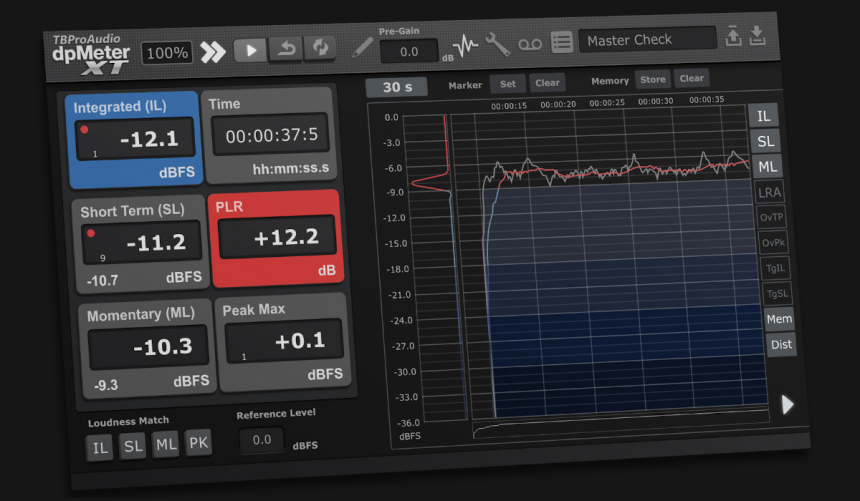860x501 pixels.
Task: Click the double-chevron fast forward icon
Action: pyautogui.click(x=213, y=52)
